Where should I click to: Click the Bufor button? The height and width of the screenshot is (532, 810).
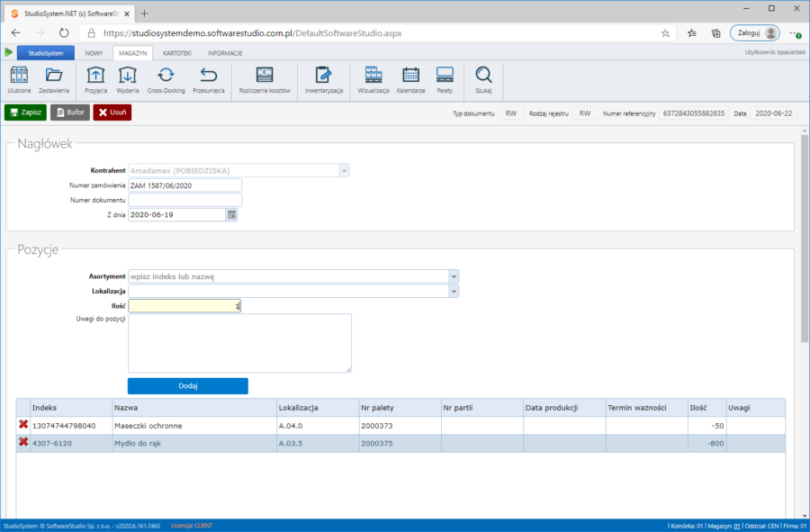[70, 113]
